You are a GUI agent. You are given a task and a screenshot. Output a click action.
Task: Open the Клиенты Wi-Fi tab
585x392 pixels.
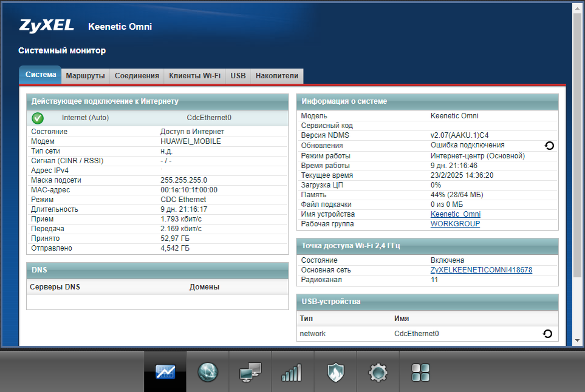tap(195, 76)
